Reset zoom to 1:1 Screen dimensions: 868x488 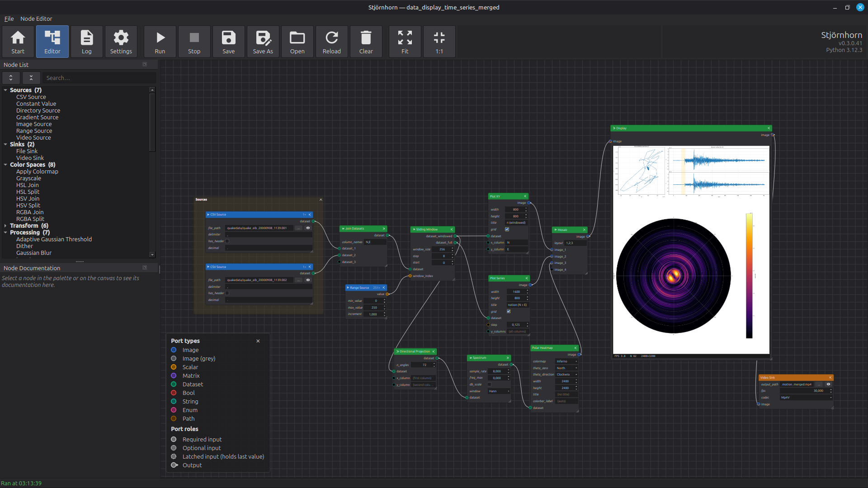[439, 42]
